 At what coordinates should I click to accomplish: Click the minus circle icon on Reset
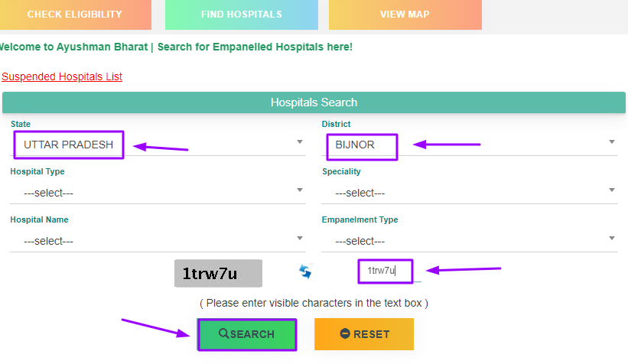pyautogui.click(x=345, y=333)
